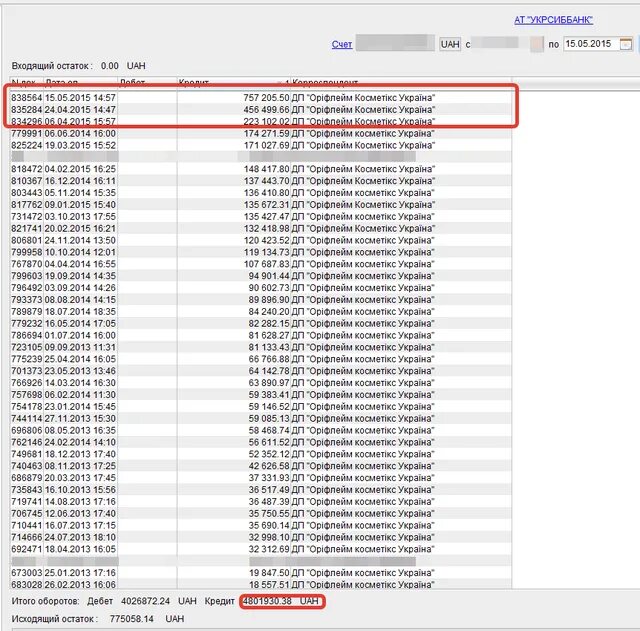Viewport: 640px width, 631px height.
Task: Click the outgoing balance 775058.14
Action: pyautogui.click(x=131, y=619)
